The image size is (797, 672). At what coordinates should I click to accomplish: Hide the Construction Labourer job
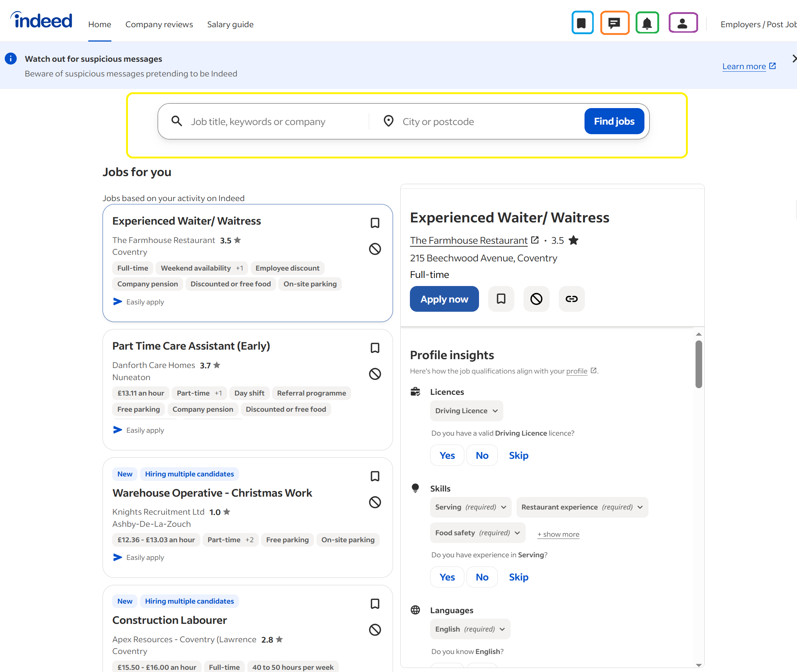(x=375, y=630)
